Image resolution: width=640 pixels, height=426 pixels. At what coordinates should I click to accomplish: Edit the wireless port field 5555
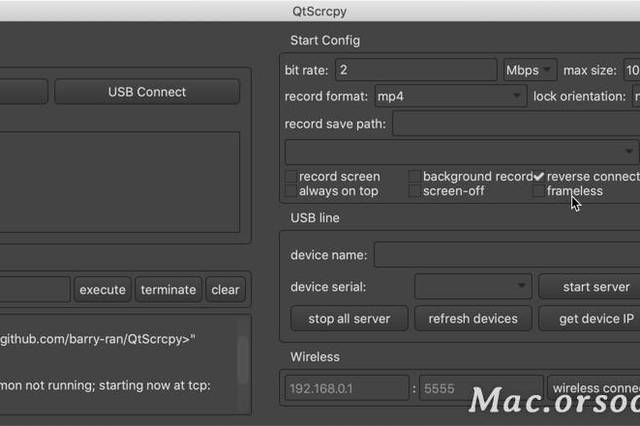coord(481,388)
